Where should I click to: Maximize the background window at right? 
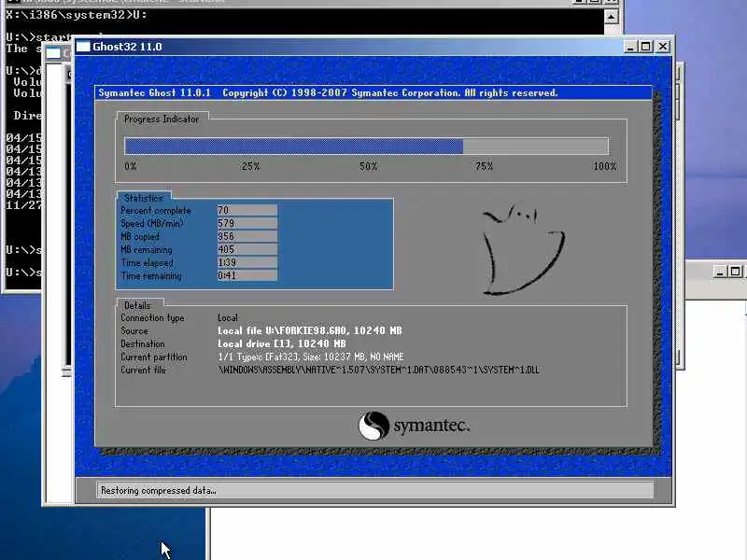(736, 272)
